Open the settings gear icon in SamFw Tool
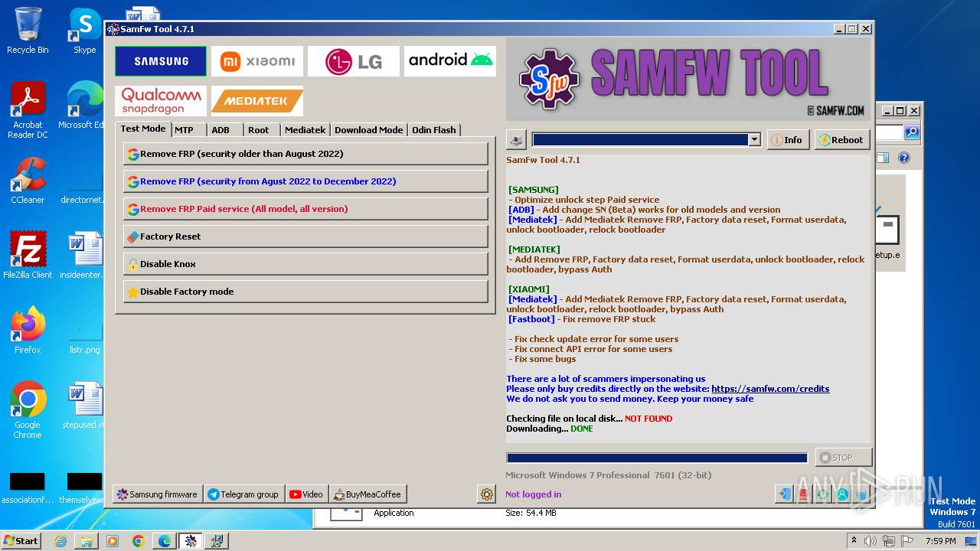Viewport: 980px width, 551px height. [x=487, y=494]
